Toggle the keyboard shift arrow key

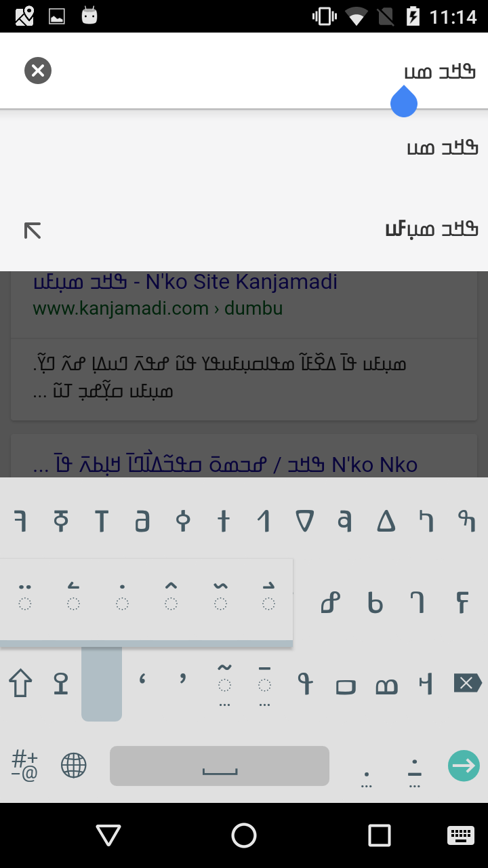[x=20, y=684]
